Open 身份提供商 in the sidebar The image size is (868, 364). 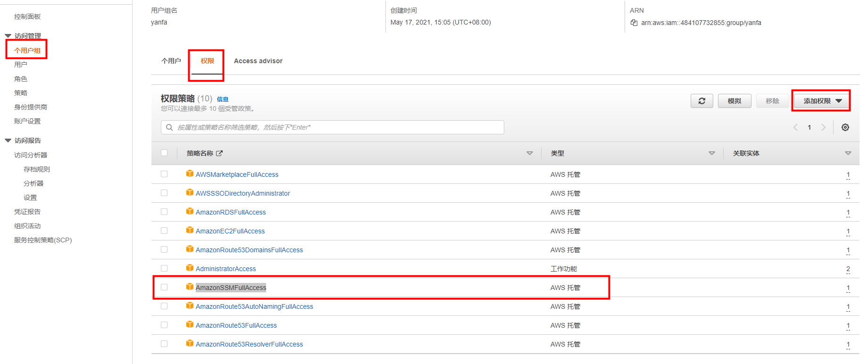(31, 107)
